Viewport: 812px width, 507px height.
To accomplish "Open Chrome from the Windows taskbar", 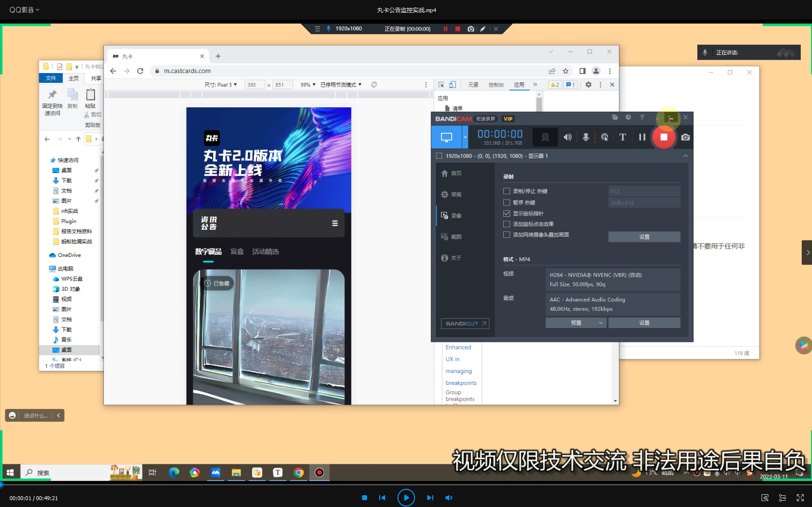I will click(x=298, y=473).
